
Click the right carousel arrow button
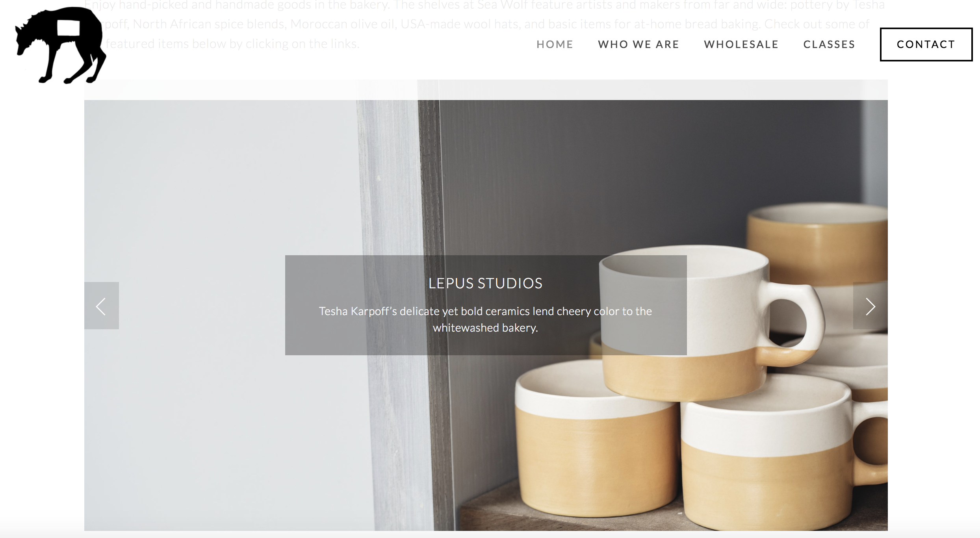pos(870,306)
